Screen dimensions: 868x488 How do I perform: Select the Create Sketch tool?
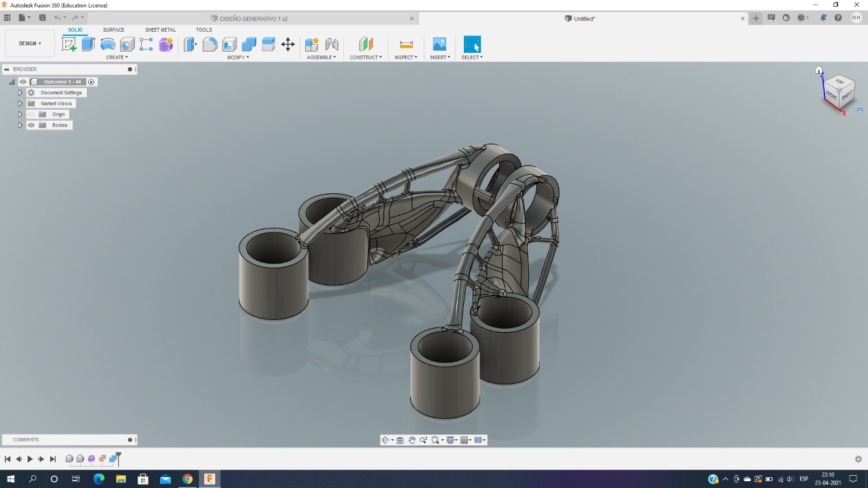[x=69, y=45]
